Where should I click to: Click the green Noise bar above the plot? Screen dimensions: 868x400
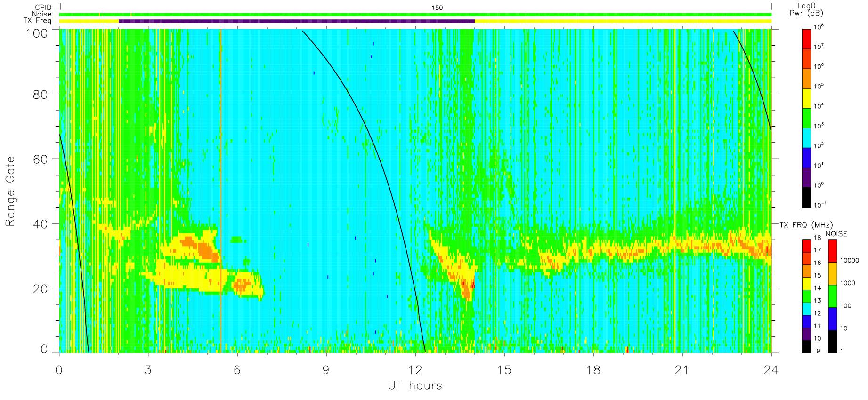point(415,15)
